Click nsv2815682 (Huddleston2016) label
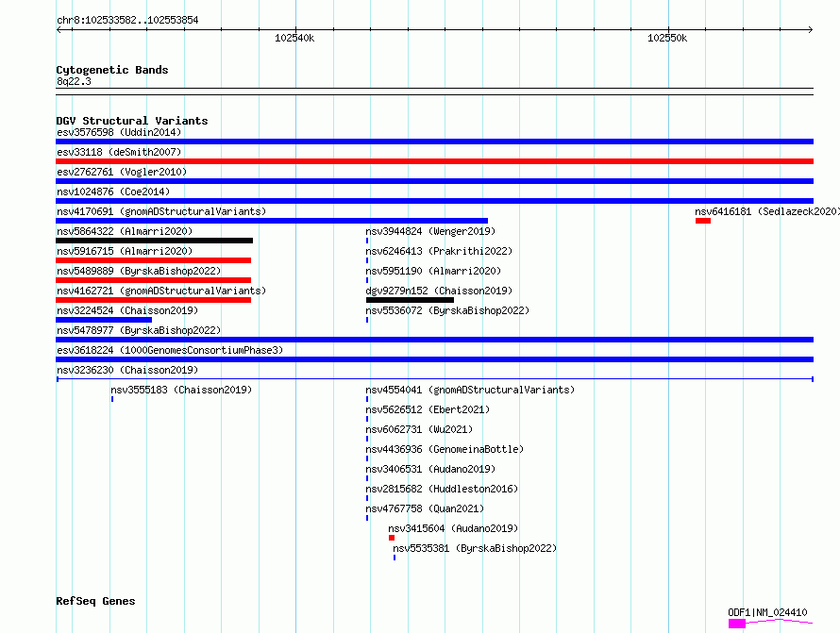 tap(442, 489)
